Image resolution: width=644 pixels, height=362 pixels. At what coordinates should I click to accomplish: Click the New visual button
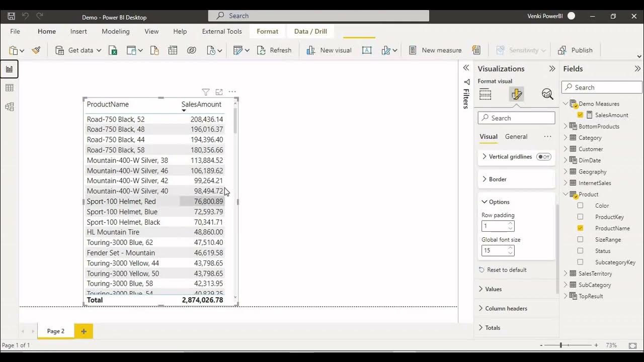[329, 50]
